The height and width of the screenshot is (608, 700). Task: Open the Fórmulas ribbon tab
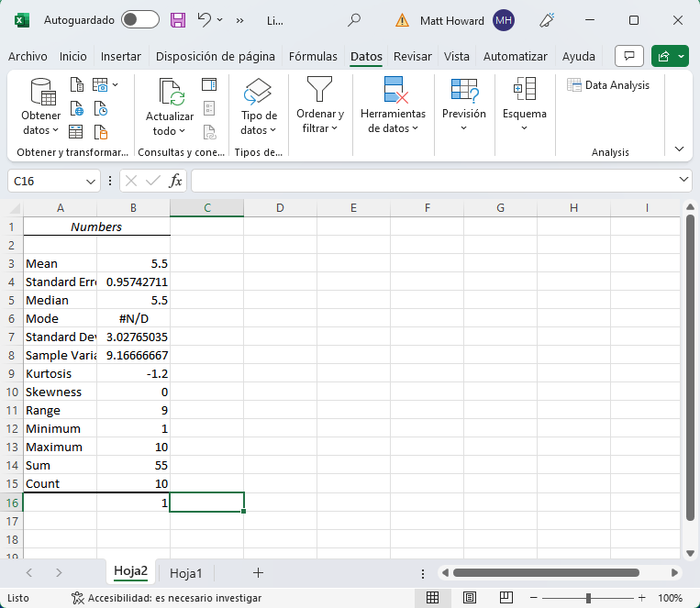point(313,56)
